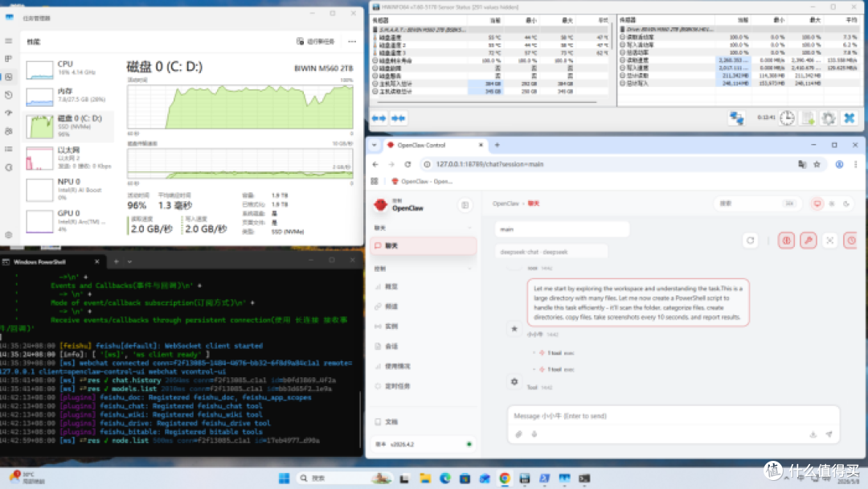
Task: Expand the first '1 tool exec' entry
Action: tap(558, 353)
